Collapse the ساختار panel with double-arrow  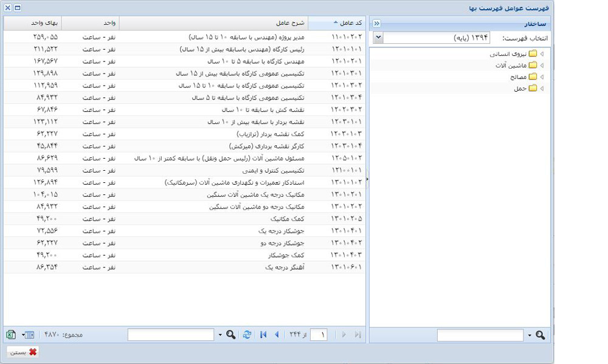click(376, 24)
